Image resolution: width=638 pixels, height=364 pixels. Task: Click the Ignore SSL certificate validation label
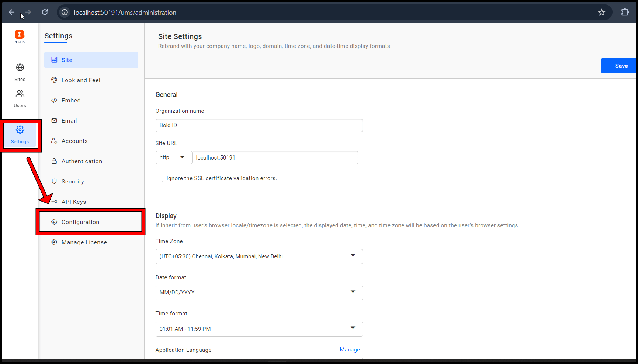222,178
